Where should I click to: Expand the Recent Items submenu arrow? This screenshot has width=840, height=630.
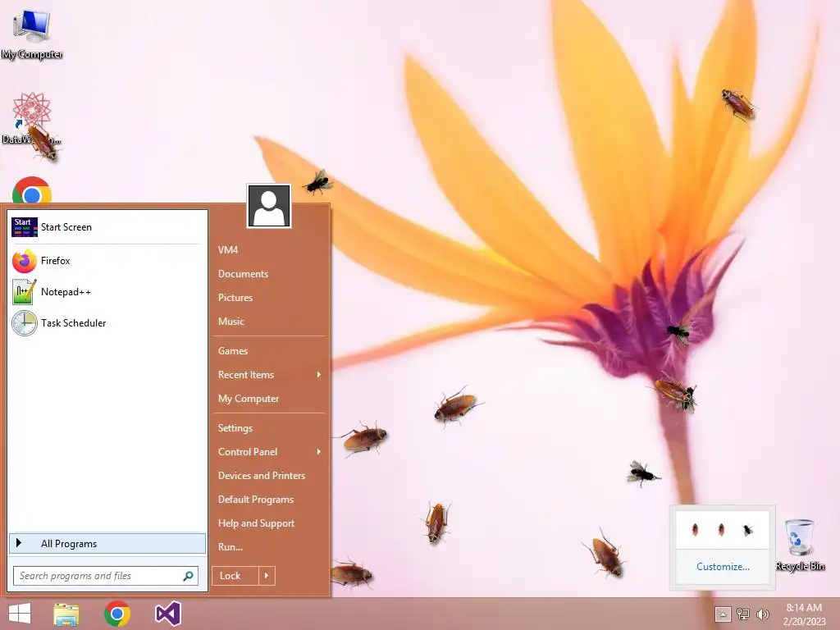pyautogui.click(x=319, y=374)
